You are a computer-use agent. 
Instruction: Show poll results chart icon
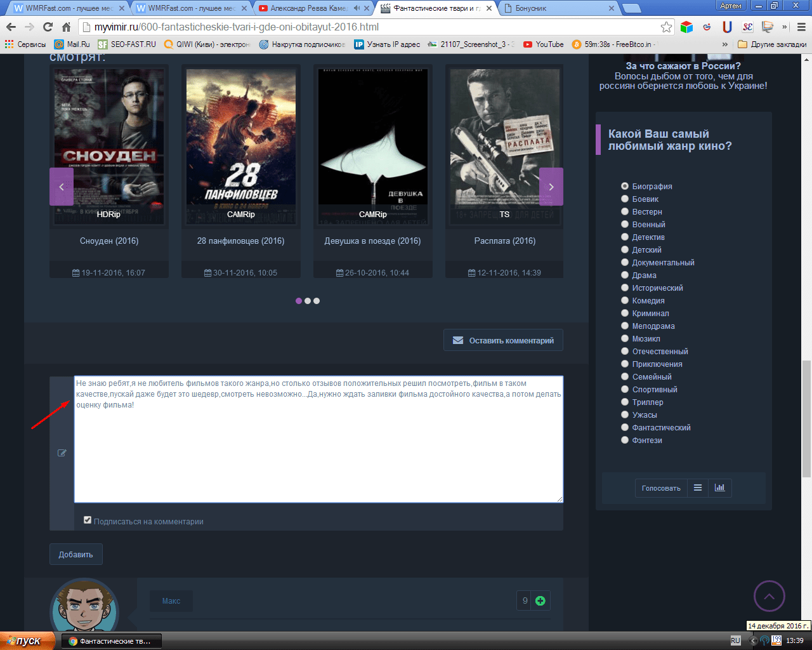(x=719, y=487)
